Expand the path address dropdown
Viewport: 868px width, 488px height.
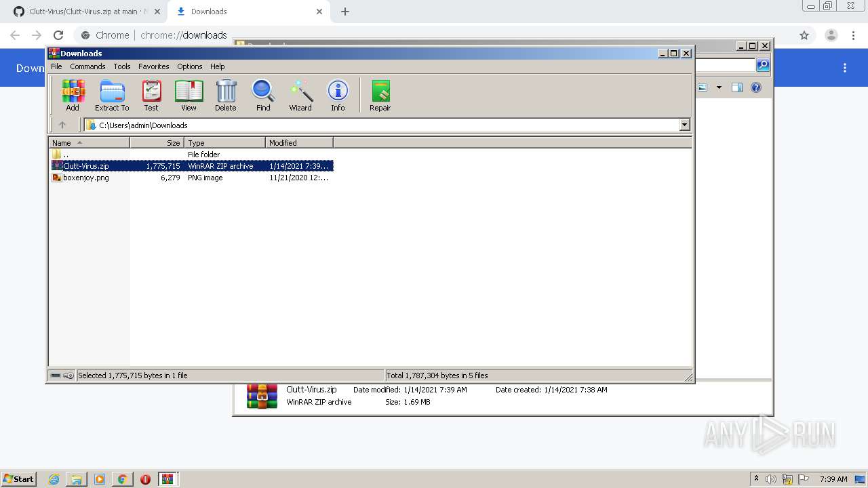coord(684,125)
